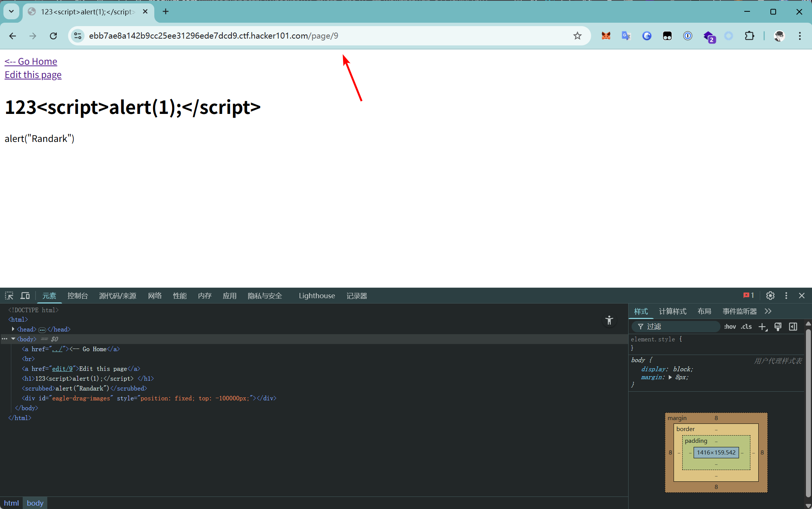The width and height of the screenshot is (812, 509).
Task: Expand the head element node
Action: coord(13,329)
